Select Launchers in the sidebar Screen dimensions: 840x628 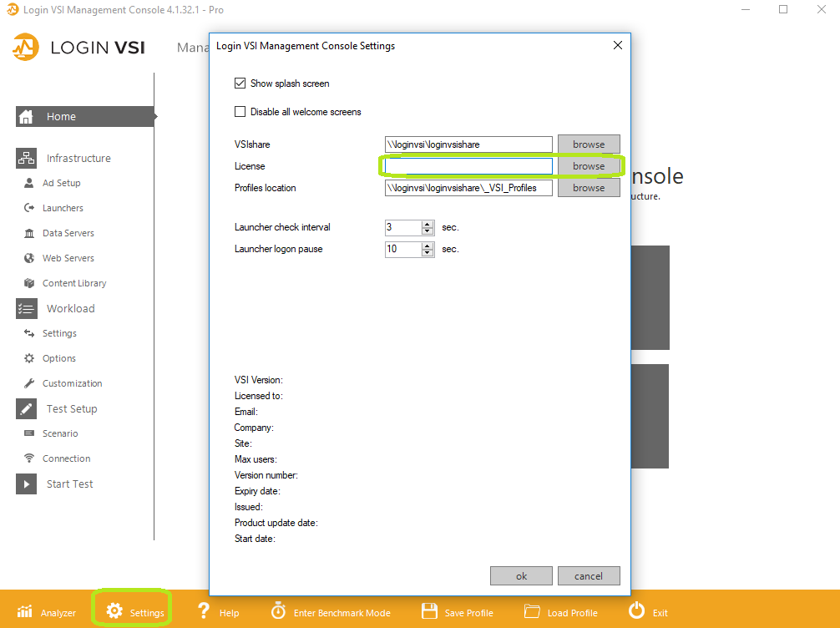(63, 208)
